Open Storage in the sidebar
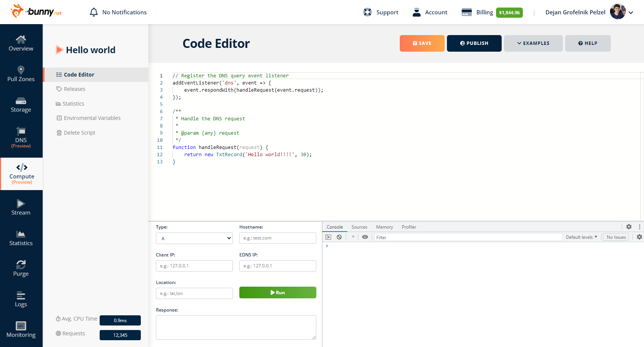Image resolution: width=644 pixels, height=347 pixels. (x=21, y=104)
